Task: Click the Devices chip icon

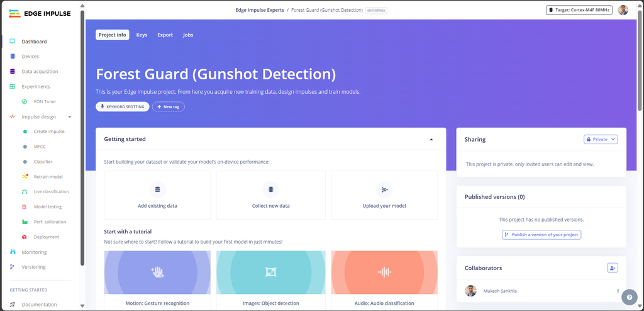Action: pos(13,57)
